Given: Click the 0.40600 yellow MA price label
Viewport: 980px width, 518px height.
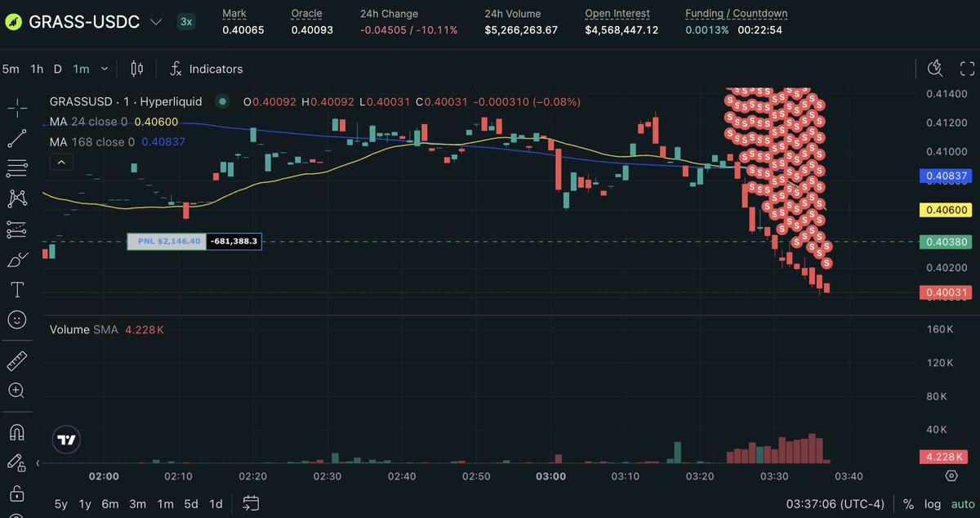Looking at the screenshot, I should point(945,210).
